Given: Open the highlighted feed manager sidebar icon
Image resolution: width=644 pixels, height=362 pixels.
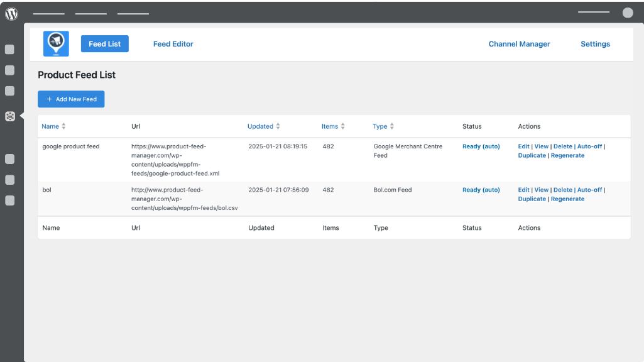Looking at the screenshot, I should tap(10, 116).
